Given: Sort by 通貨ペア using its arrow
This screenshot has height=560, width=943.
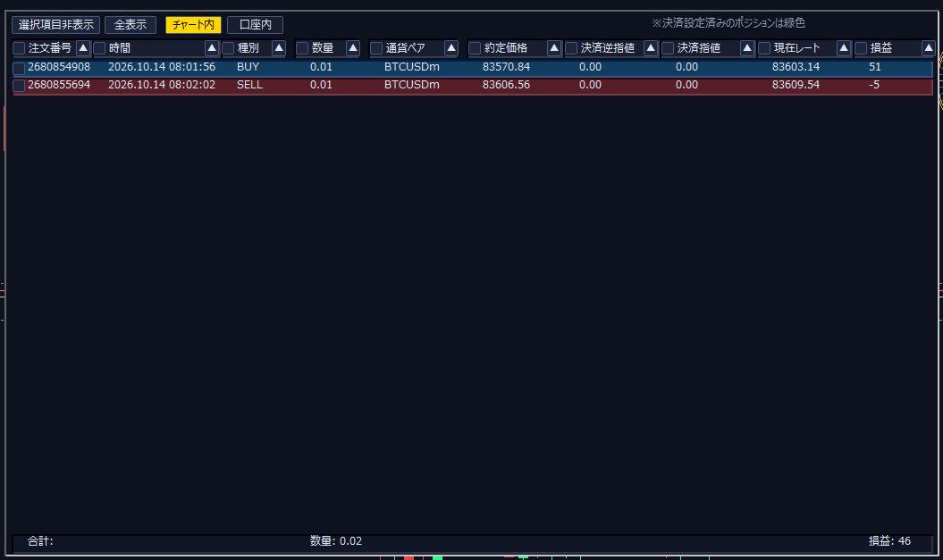Looking at the screenshot, I should (451, 48).
